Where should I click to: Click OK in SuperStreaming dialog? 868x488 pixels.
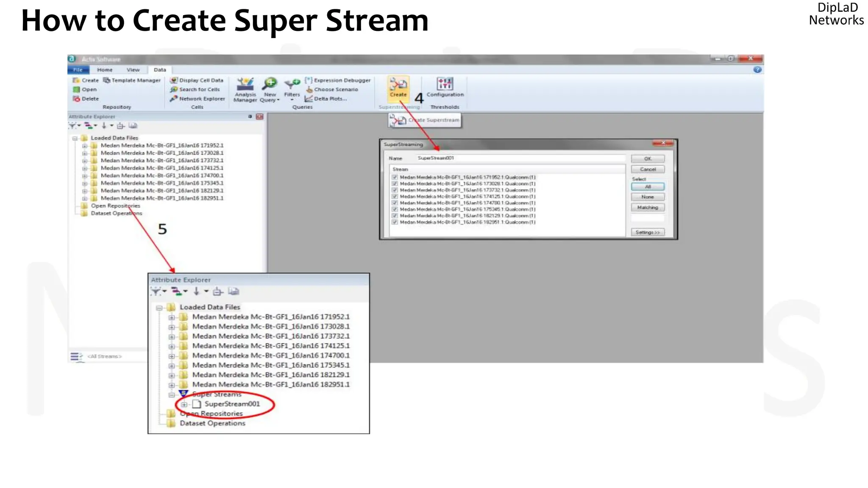pyautogui.click(x=648, y=158)
